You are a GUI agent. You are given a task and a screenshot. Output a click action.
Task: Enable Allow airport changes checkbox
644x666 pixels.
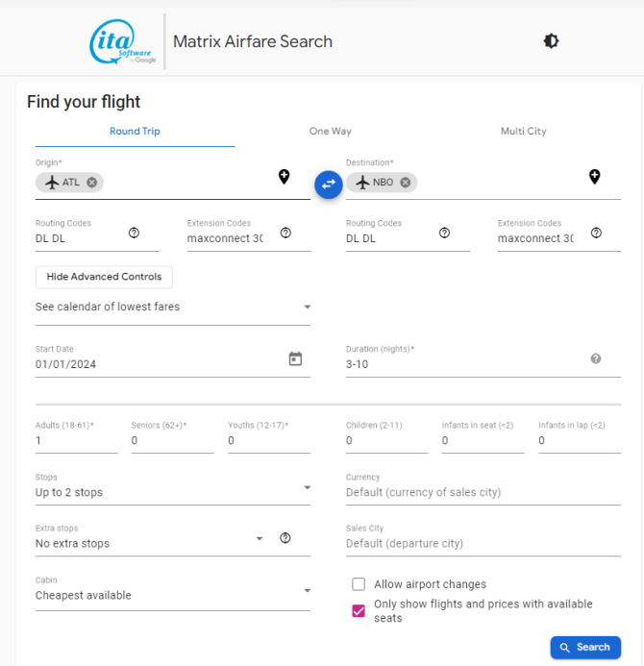[x=359, y=584]
